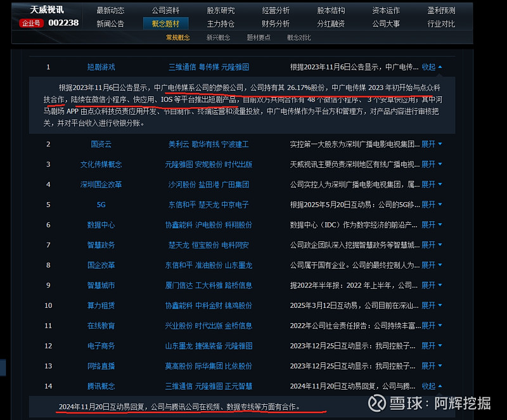507x420 pixels.
Task: Open the 算力租赁 concept link
Action: (x=101, y=305)
